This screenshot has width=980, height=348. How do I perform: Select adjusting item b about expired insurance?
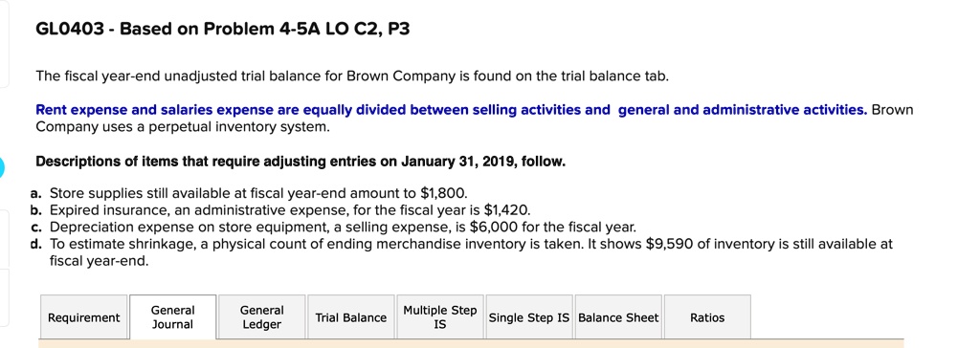pyautogui.click(x=280, y=209)
